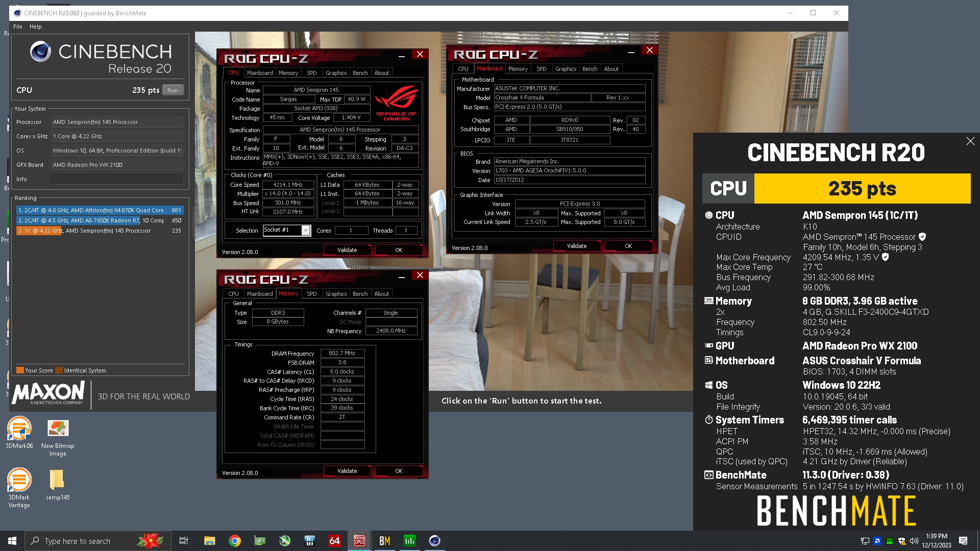
Task: Click OK in the CPU-Z CPU window
Action: pos(399,250)
